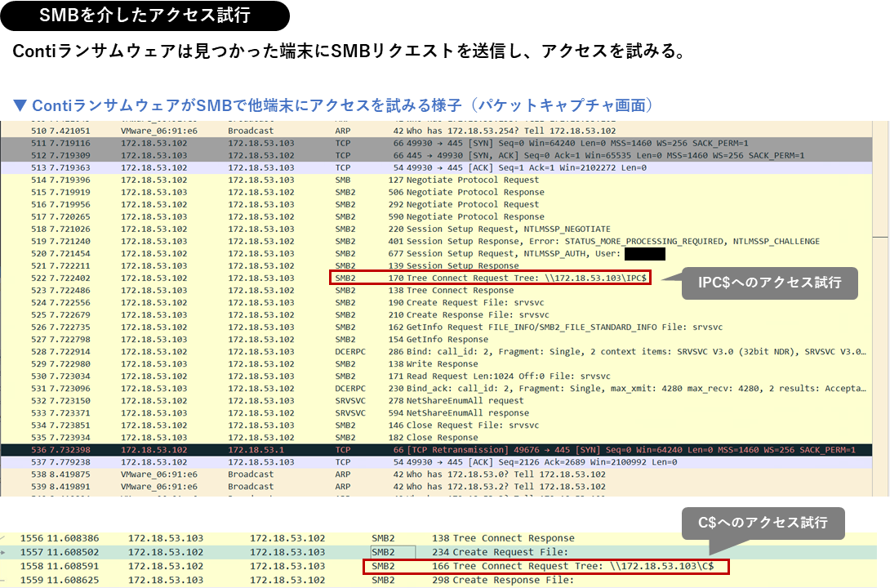This screenshot has width=890, height=588.
Task: Click the redacted black User box in packet 520
Action: (644, 254)
